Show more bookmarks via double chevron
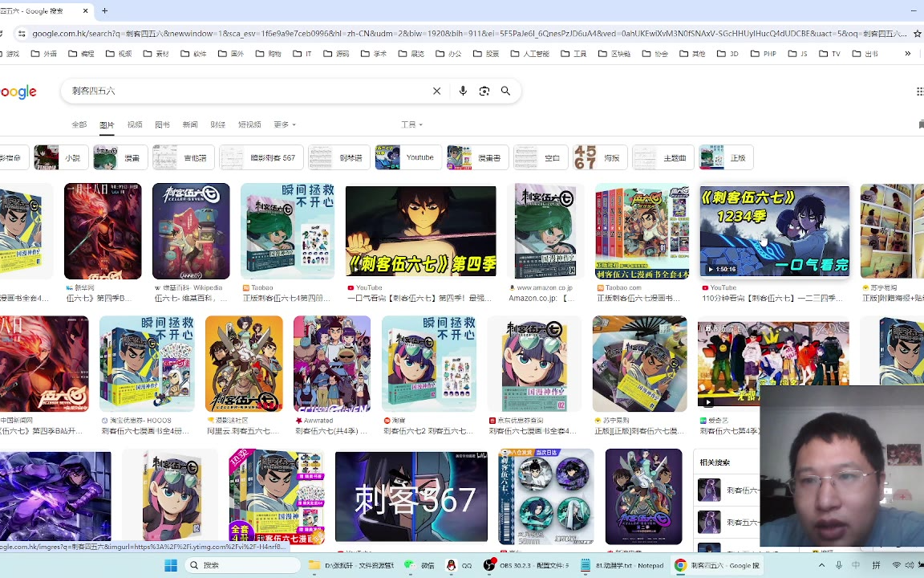This screenshot has width=924, height=578. point(907,53)
